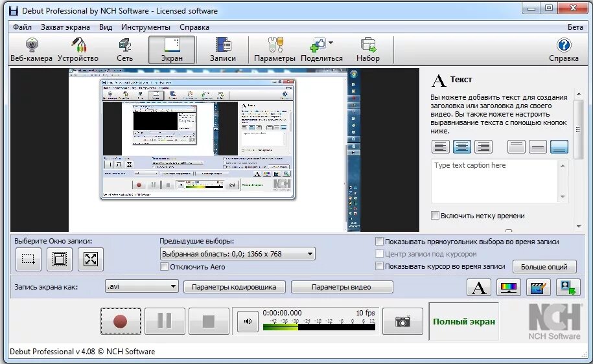Click the speaker audio button
Viewport: 593px width, 364px height.
[248, 321]
